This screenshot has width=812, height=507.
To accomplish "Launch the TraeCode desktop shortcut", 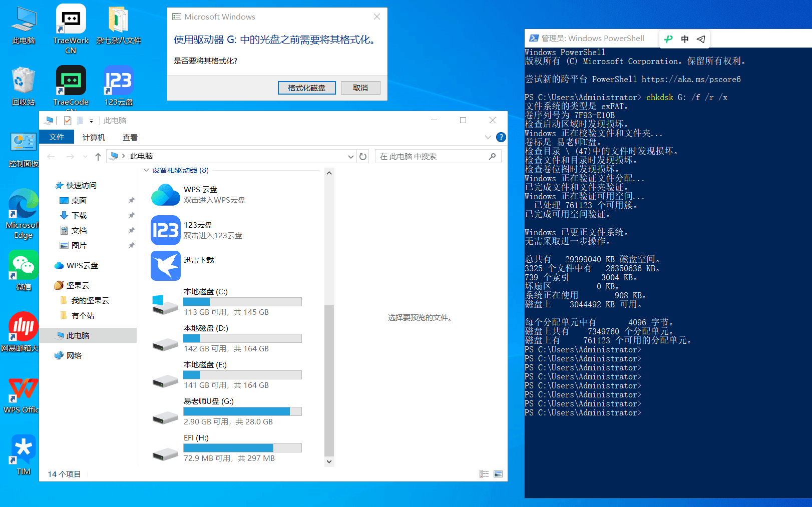I will click(x=71, y=86).
